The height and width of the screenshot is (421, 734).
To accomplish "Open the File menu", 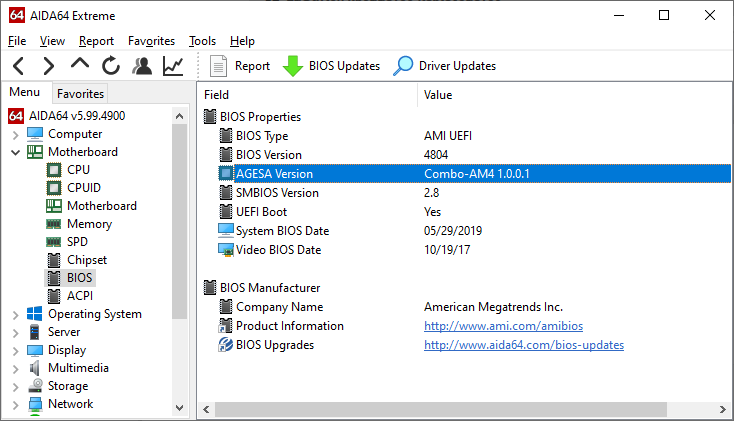I will pyautogui.click(x=17, y=41).
